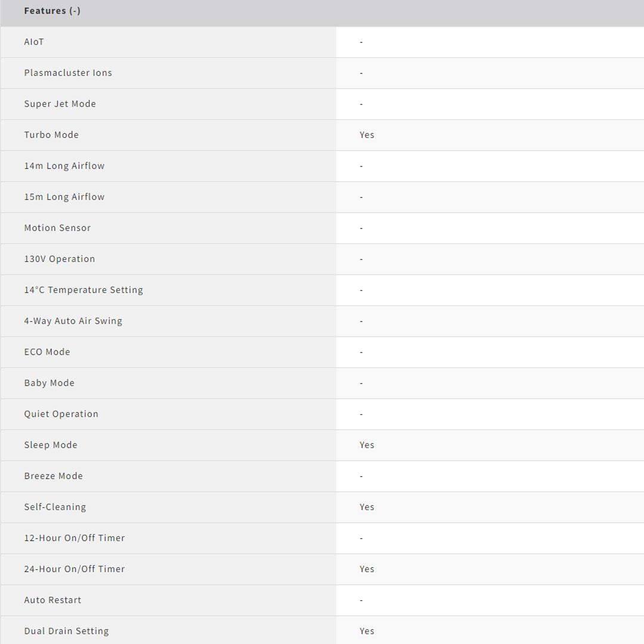Select the Turbo Mode label
644x644 pixels.
pos(51,135)
